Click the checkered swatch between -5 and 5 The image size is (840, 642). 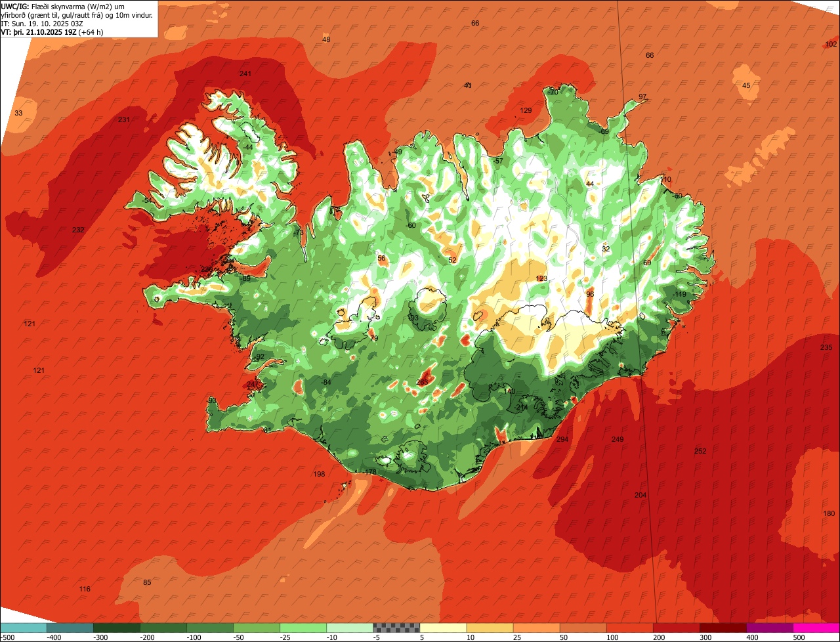396,627
